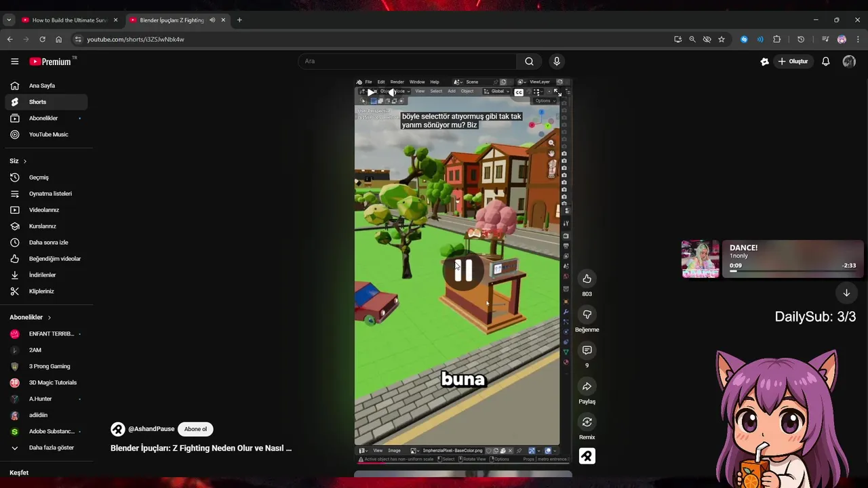Viewport: 868px width, 488px height.
Task: Toggle the CC captions in the Shorts player
Action: pyautogui.click(x=519, y=92)
